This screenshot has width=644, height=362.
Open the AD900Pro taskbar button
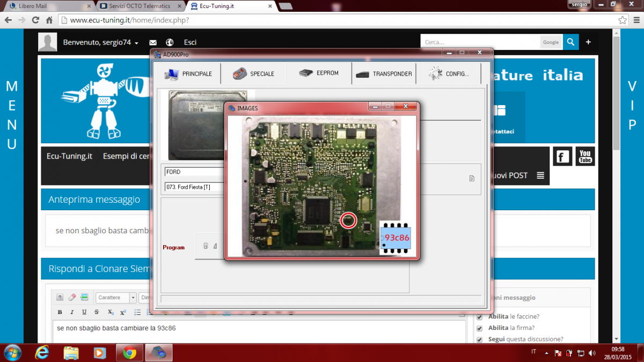[x=159, y=353]
